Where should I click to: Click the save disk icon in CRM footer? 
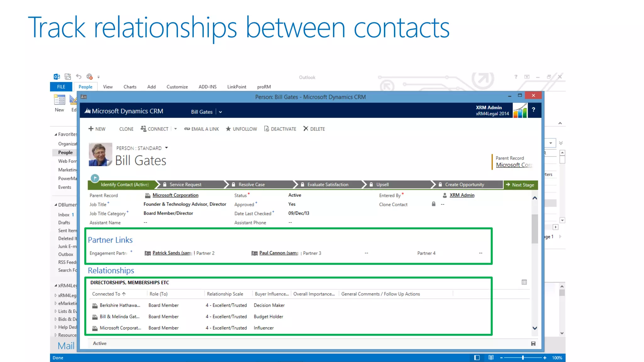coord(533,343)
